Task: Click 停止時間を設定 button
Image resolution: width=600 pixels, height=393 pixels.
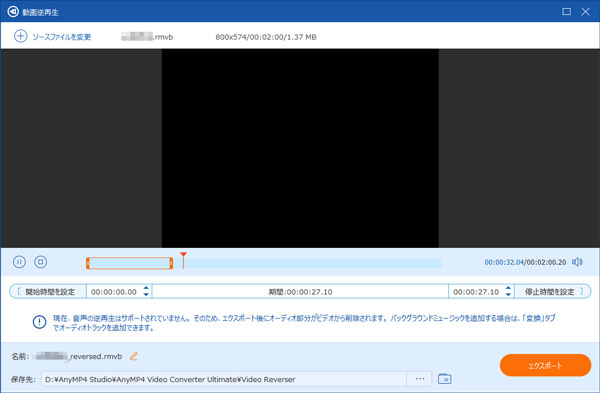Action: click(x=553, y=292)
